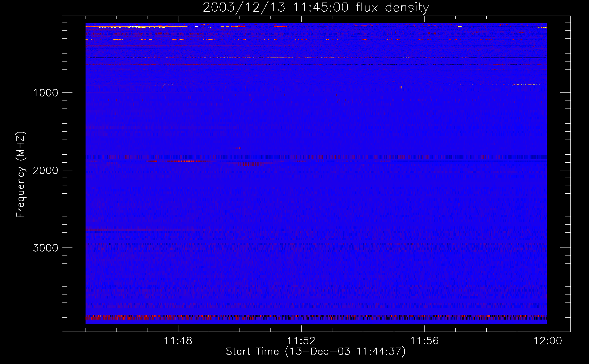Screen dimensions: 589x364
Task: Click the "Frequency (MHZ)" axis label
Action: [x=21, y=175]
